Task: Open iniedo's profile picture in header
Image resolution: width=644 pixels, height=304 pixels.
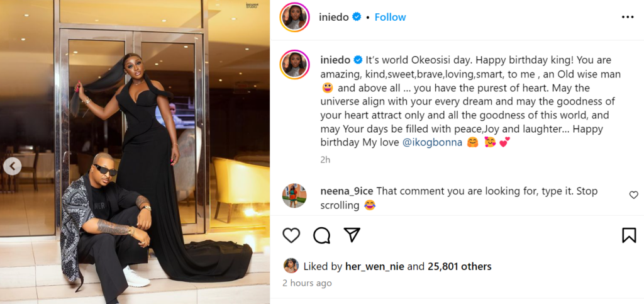Action: click(294, 17)
